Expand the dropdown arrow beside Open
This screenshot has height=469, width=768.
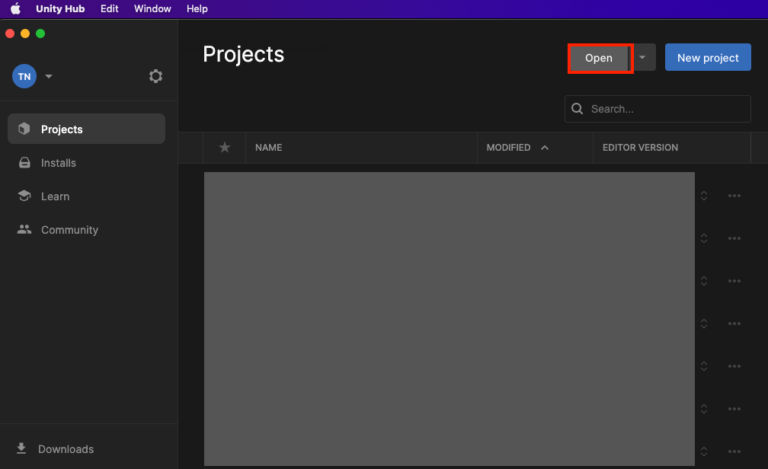point(643,58)
